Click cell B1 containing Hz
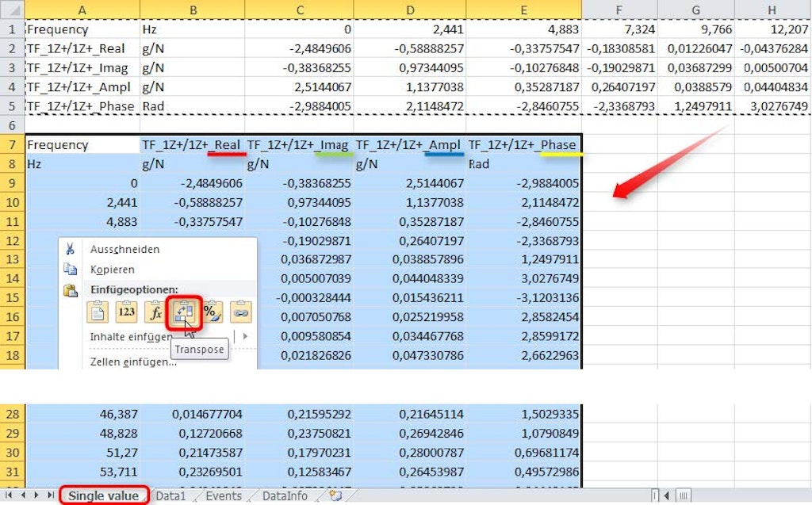The height and width of the screenshot is (505, 812). pos(193,29)
